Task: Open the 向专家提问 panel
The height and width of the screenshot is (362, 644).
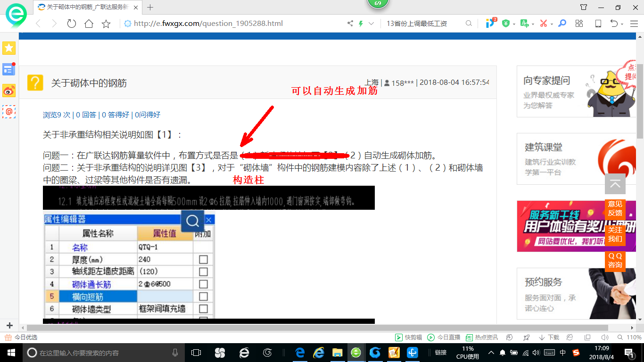Action: [576, 91]
